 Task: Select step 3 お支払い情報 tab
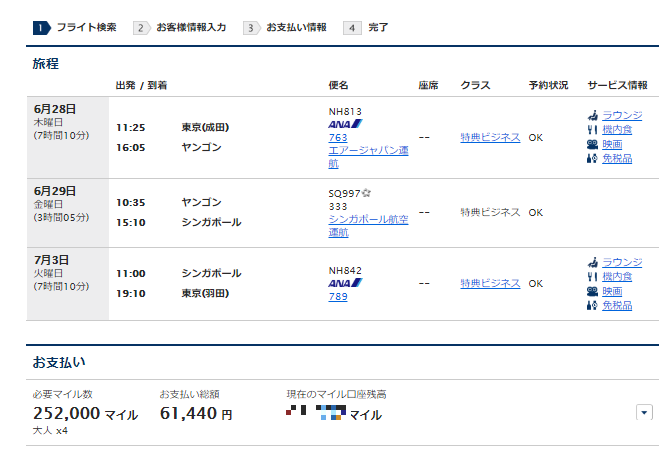click(285, 28)
